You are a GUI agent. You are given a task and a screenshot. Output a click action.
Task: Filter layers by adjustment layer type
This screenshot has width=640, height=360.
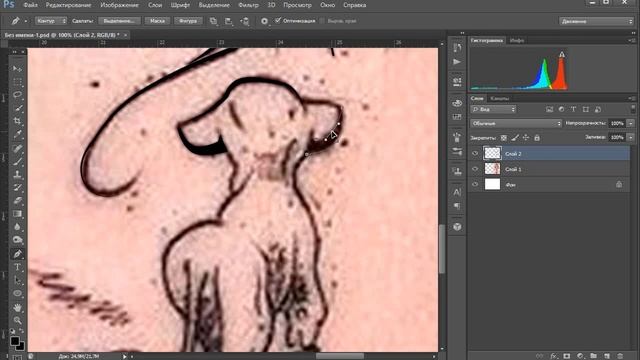[x=561, y=109]
